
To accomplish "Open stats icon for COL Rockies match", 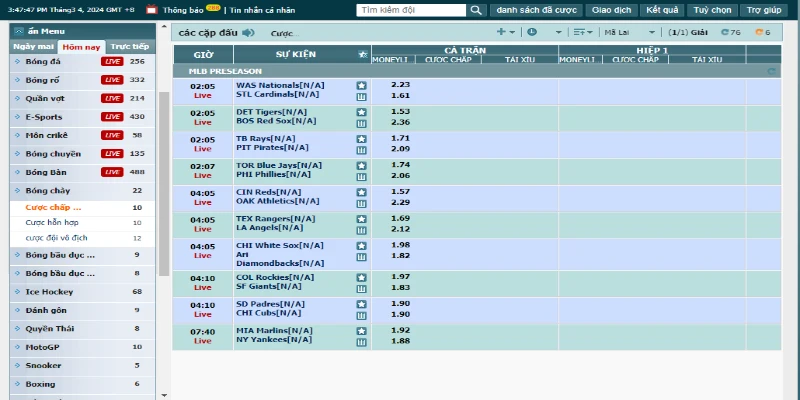I will point(361,289).
